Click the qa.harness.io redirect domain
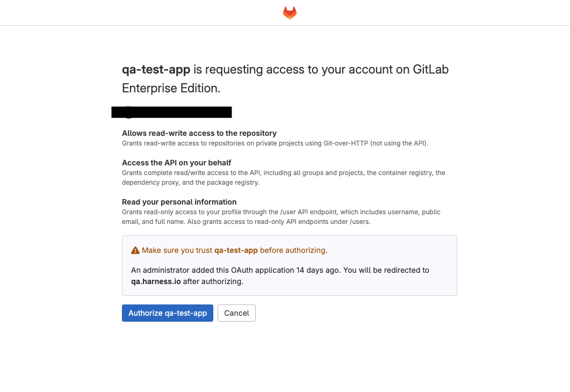Screen dimensions: 570x392 point(156,281)
